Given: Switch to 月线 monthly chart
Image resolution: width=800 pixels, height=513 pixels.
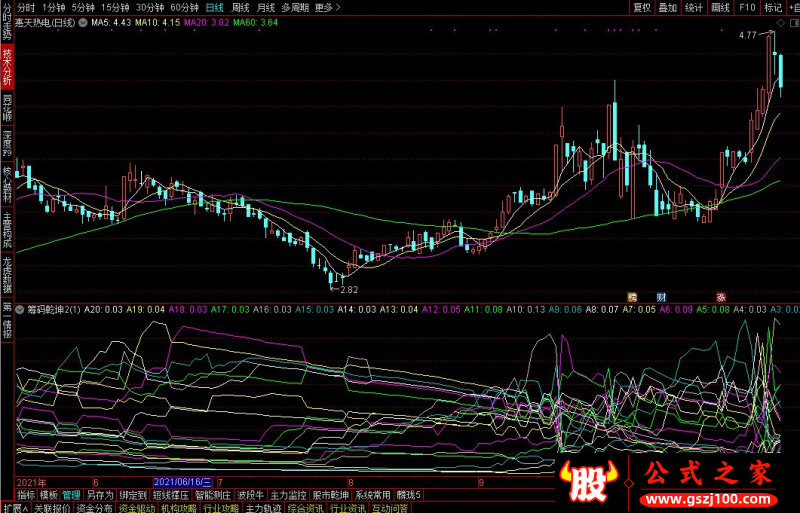Looking at the screenshot, I should tap(266, 7).
